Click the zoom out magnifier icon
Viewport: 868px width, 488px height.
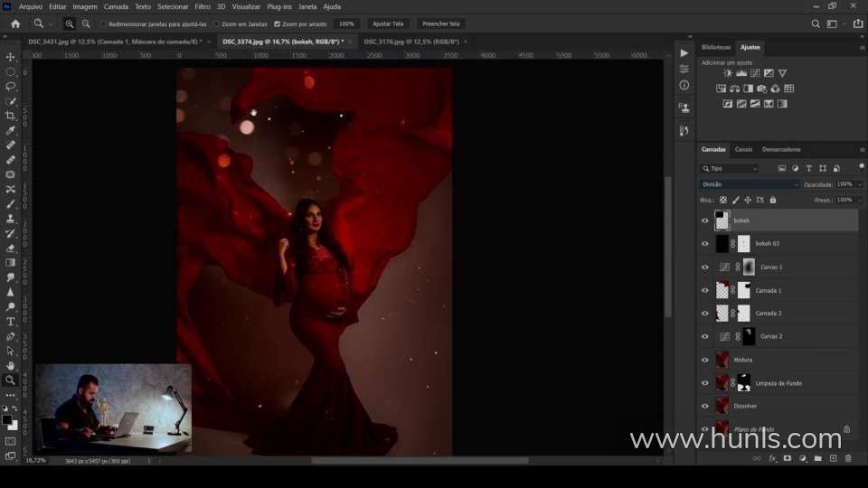tap(85, 23)
